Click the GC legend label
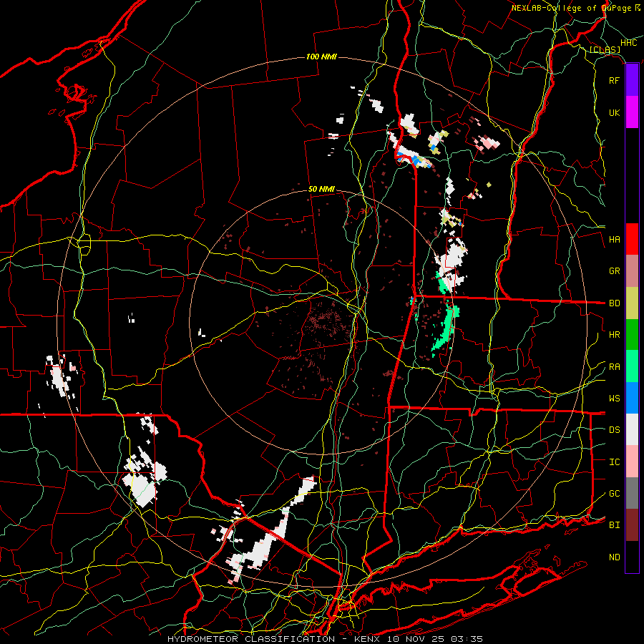This screenshot has height=644, width=644. pyautogui.click(x=614, y=494)
